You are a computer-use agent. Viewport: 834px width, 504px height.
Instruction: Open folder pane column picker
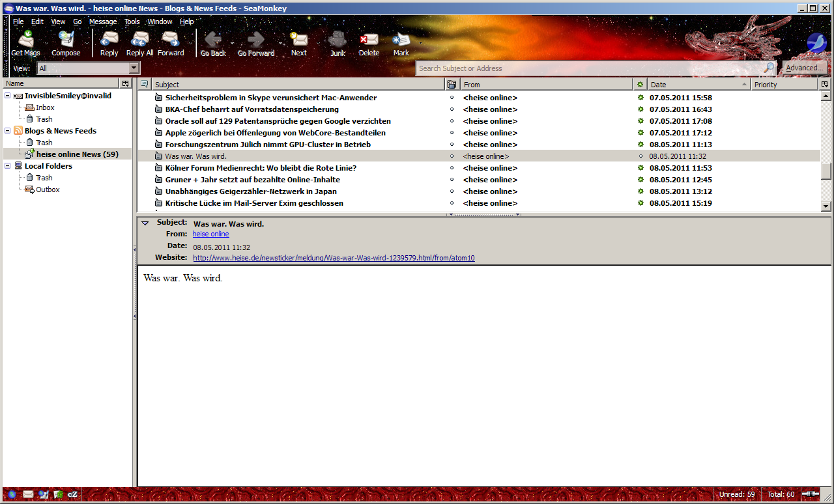pyautogui.click(x=125, y=83)
